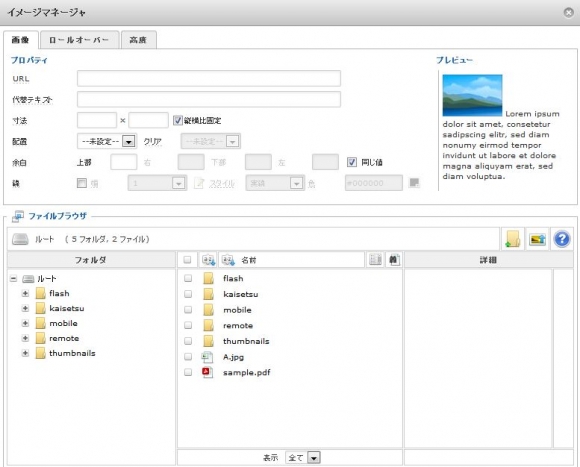Click the ファイルブラウザ monitor icon

[x=18, y=216]
